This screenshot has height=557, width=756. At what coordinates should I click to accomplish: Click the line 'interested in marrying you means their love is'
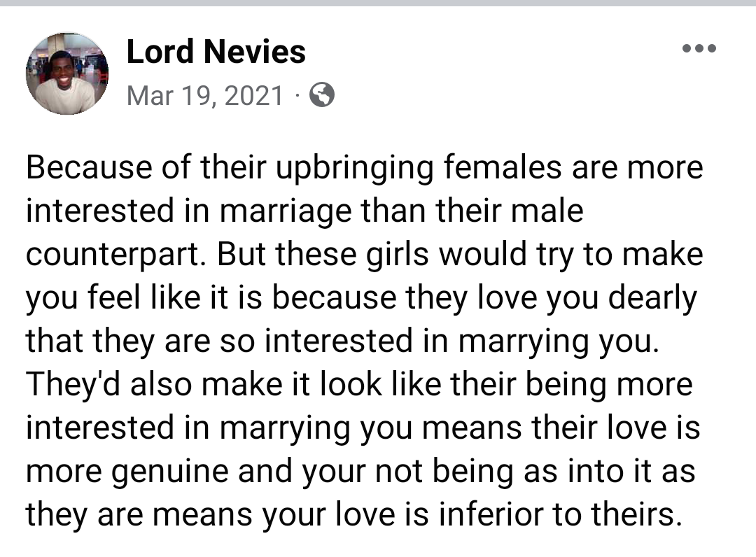[x=363, y=428]
